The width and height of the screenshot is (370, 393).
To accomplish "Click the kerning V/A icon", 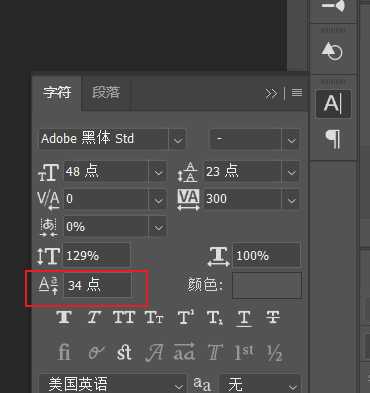I will [49, 200].
